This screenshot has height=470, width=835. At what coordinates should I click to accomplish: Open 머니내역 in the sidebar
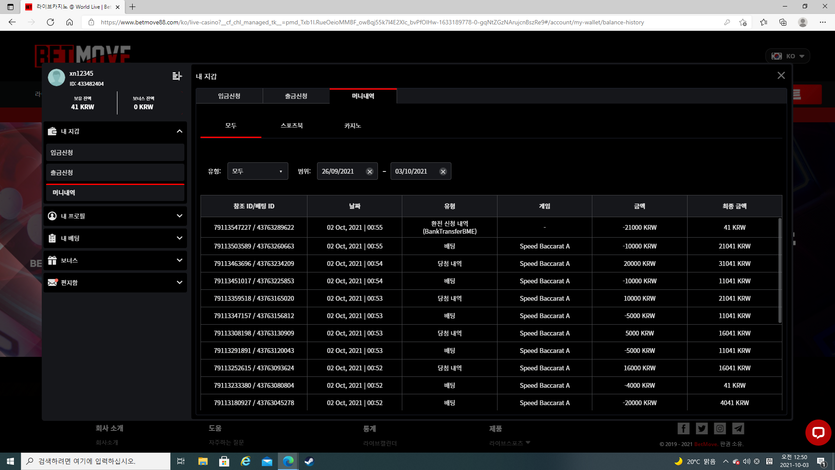(115, 193)
